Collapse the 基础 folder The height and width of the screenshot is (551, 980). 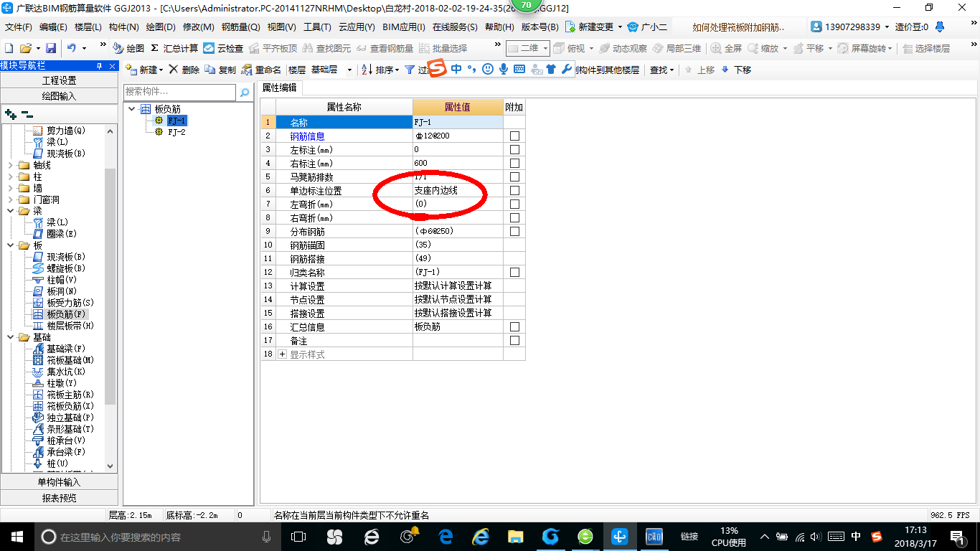tap(10, 337)
